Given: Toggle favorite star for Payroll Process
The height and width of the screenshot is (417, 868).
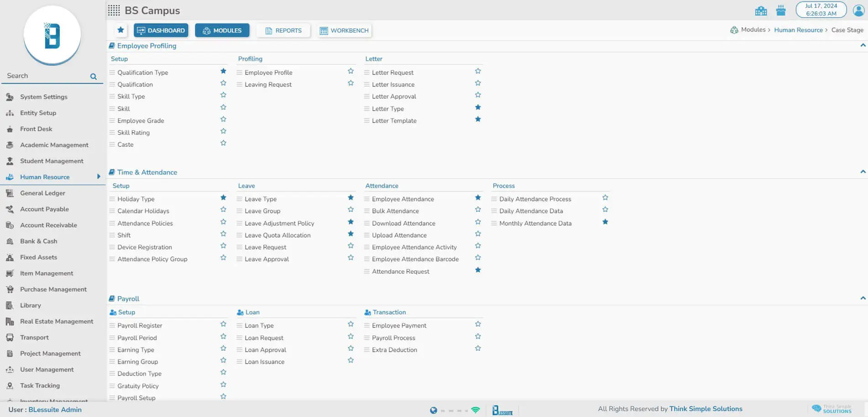Looking at the screenshot, I should pos(478,337).
